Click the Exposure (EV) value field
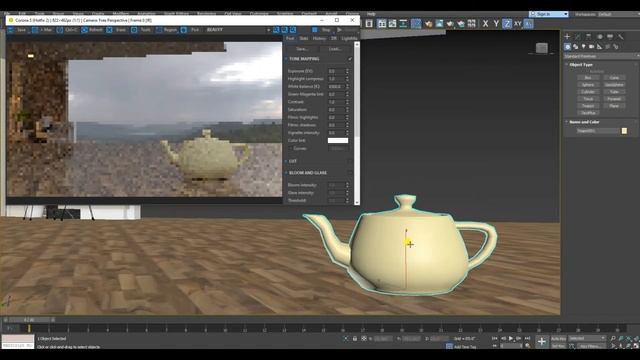 coord(336,71)
